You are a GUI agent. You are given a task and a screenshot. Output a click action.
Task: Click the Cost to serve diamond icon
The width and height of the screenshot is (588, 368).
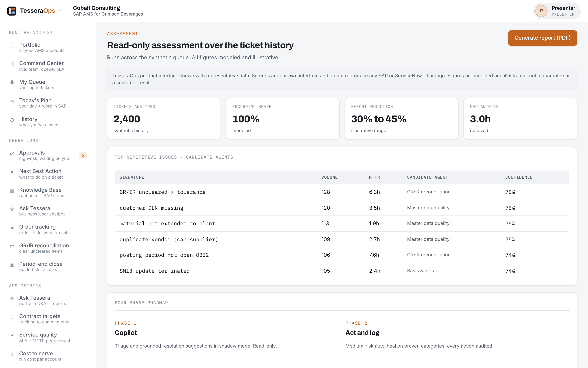(x=12, y=354)
